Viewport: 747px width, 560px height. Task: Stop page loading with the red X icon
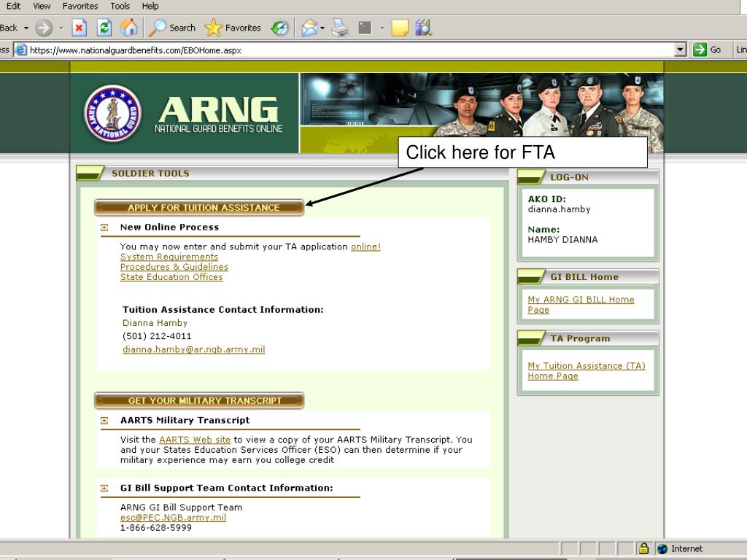pos(79,28)
